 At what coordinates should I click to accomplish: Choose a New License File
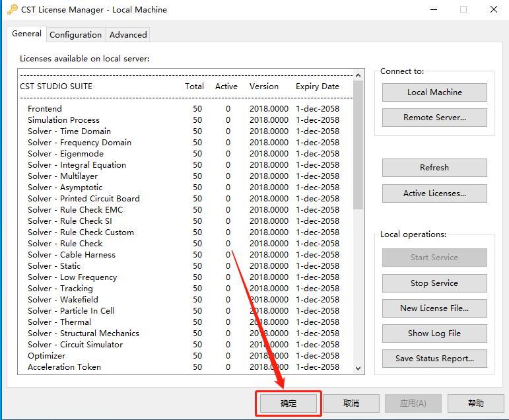(x=434, y=308)
